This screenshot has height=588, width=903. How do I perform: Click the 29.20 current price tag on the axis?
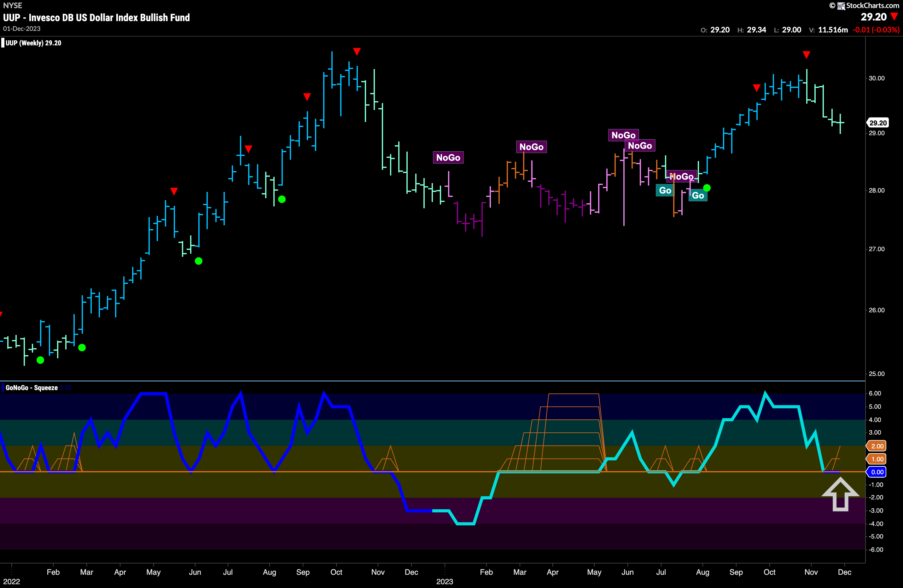(x=877, y=123)
